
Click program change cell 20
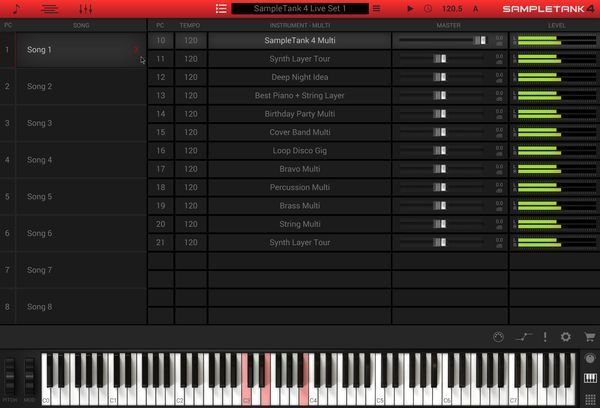click(161, 224)
